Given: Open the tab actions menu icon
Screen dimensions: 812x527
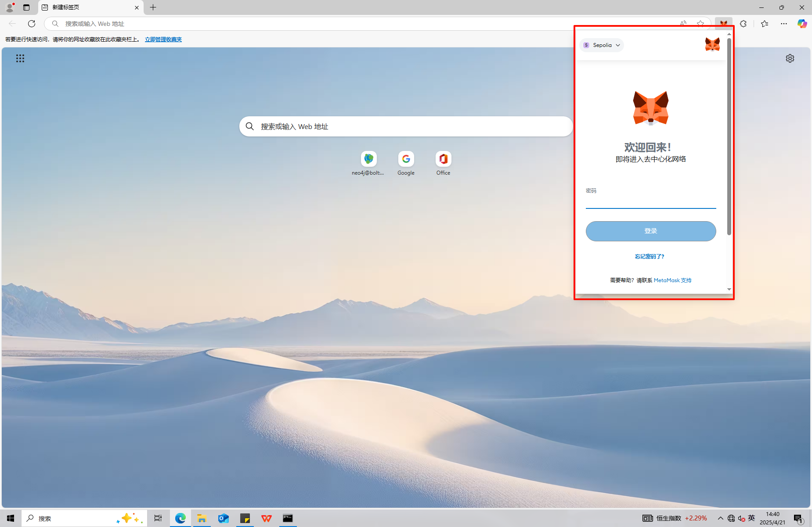Looking at the screenshot, I should 26,7.
